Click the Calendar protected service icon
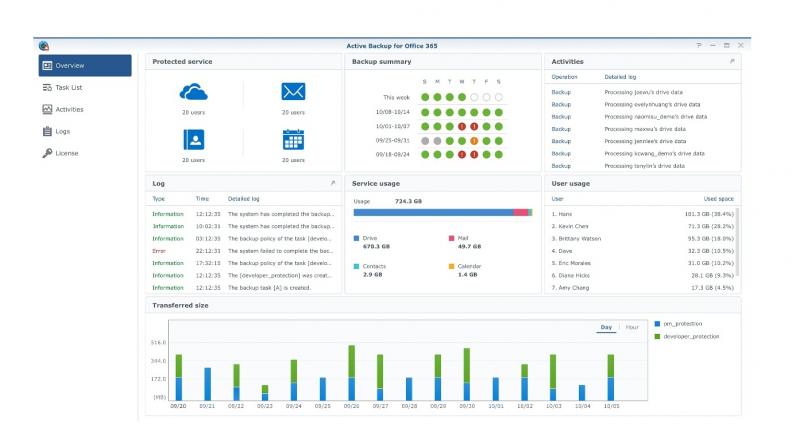Screen dimensions: 800x448 point(293,139)
